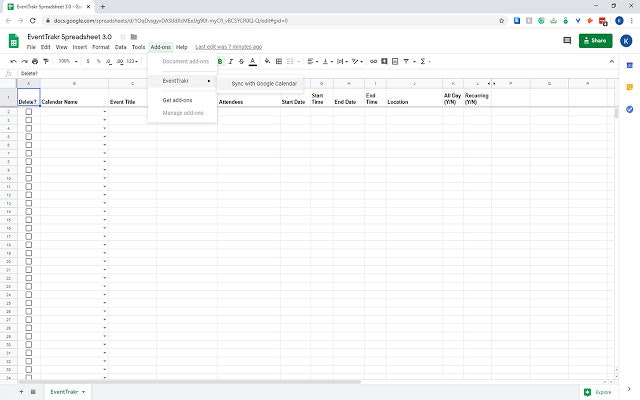
Task: Format as percent icon
Action: pos(98,61)
